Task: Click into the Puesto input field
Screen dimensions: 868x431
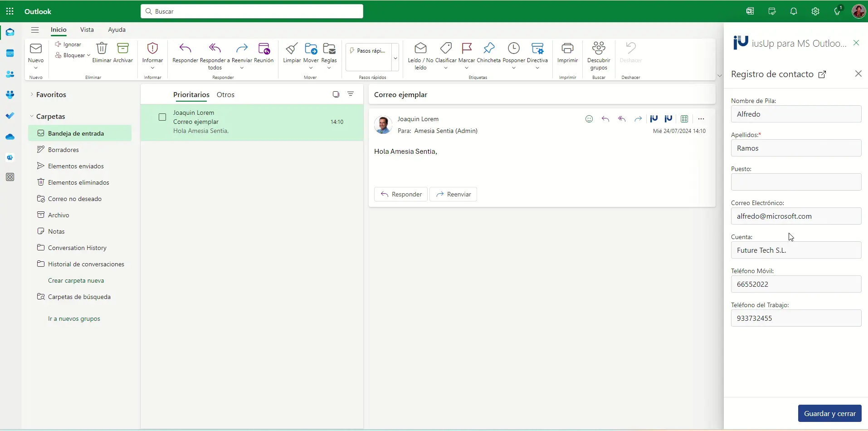Action: click(x=796, y=182)
